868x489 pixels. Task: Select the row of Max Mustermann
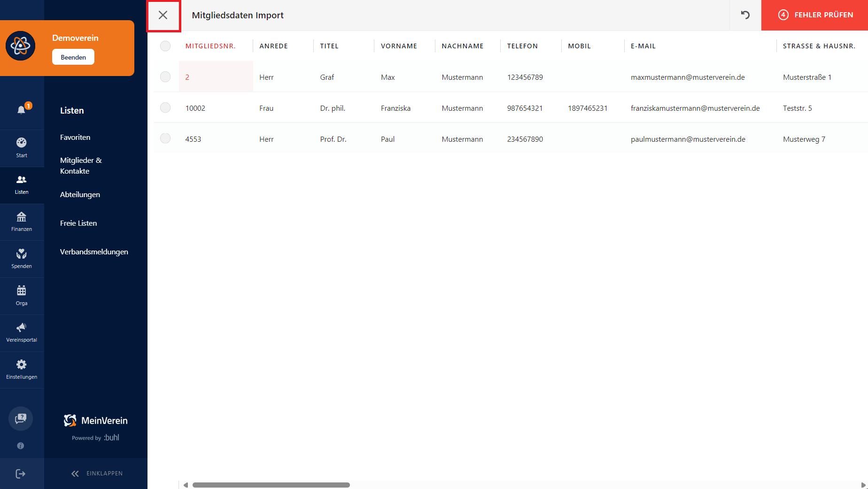tap(165, 77)
